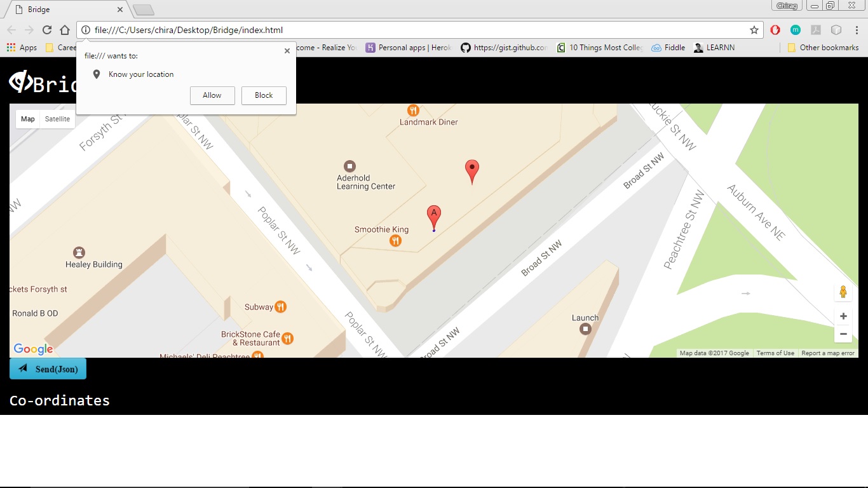Screen dimensions: 868x488
Task: Click the unlabeled red map marker
Action: point(472,171)
